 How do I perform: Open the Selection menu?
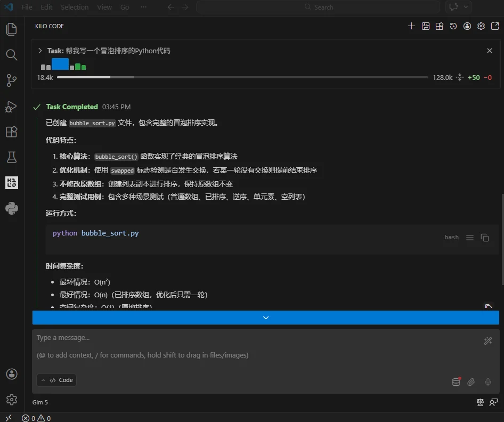(x=75, y=7)
